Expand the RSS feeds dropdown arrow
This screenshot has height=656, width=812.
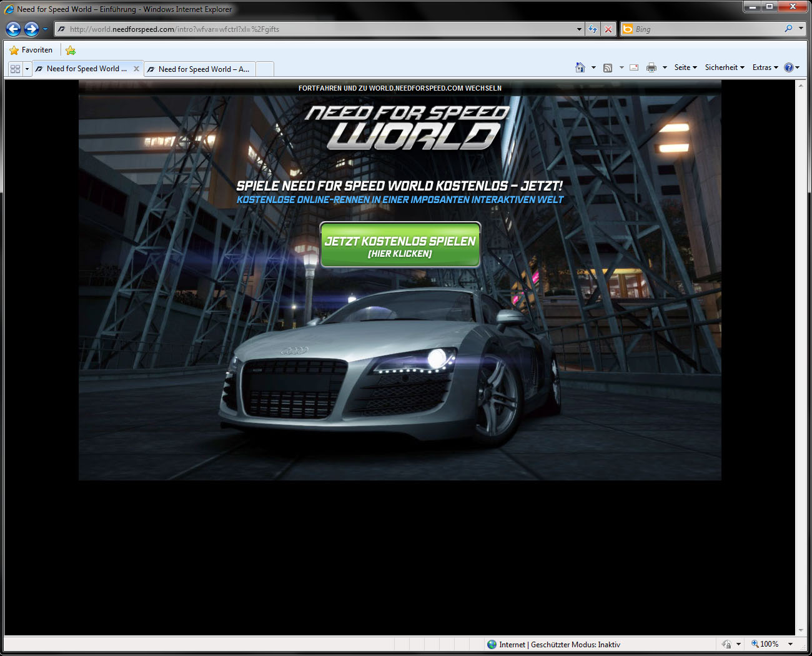pyautogui.click(x=621, y=67)
